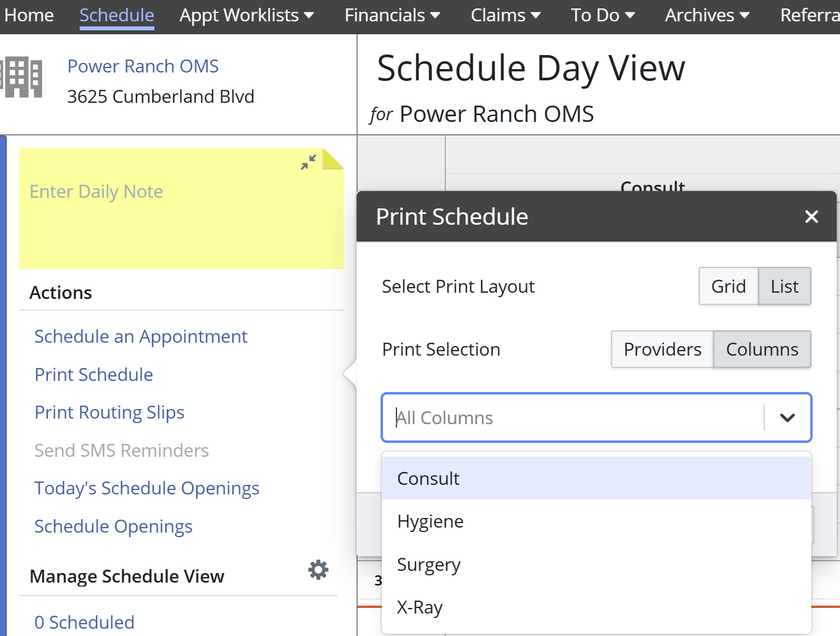Go to the Home tab
The width and height of the screenshot is (840, 636).
tap(29, 15)
